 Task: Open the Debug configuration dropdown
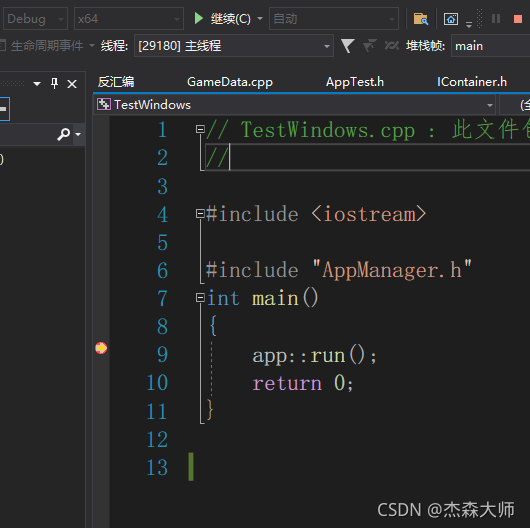35,19
